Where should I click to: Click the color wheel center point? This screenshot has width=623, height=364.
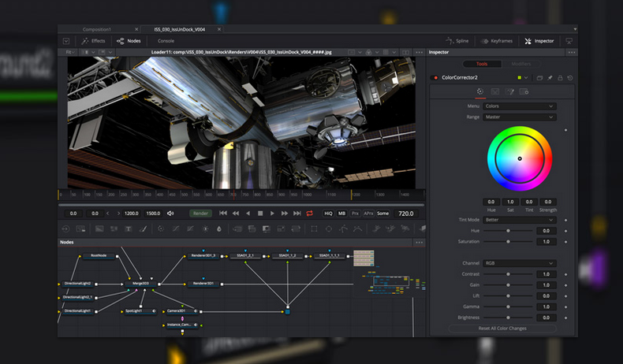pos(520,158)
